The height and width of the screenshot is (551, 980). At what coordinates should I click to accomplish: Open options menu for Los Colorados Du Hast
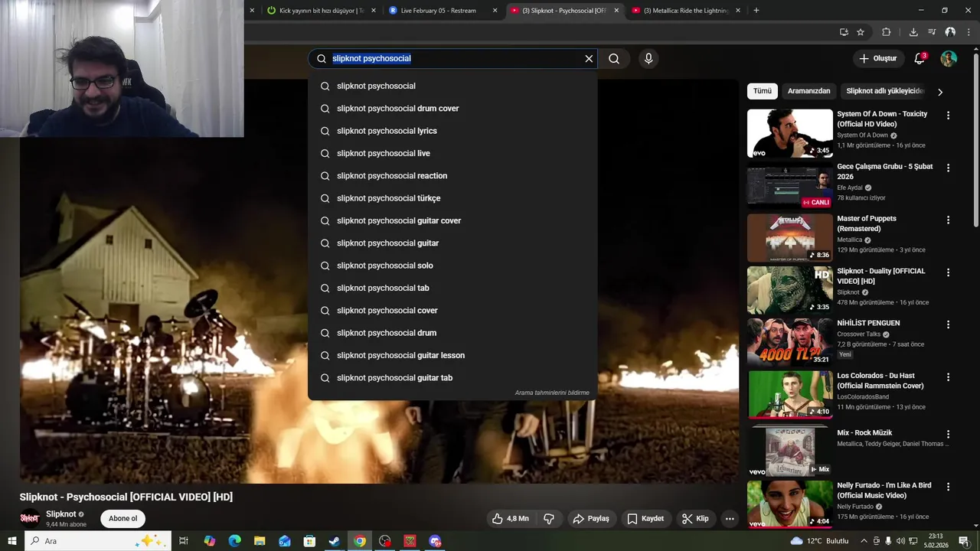[948, 377]
